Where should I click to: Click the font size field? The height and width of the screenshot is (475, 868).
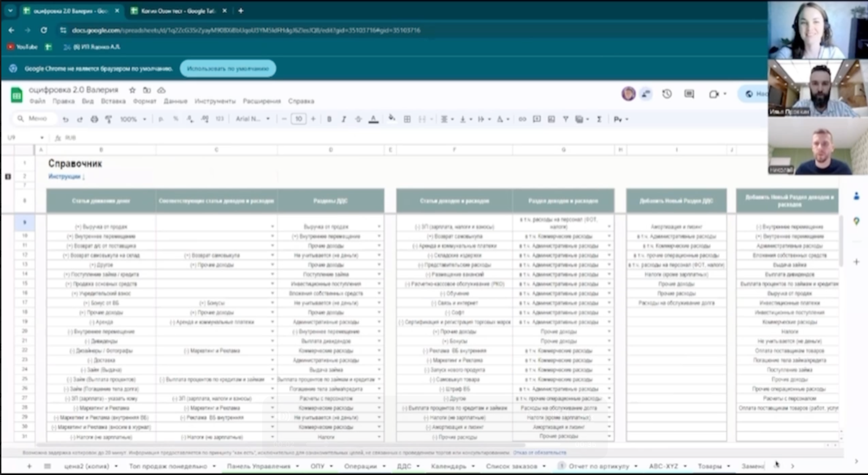[298, 119]
